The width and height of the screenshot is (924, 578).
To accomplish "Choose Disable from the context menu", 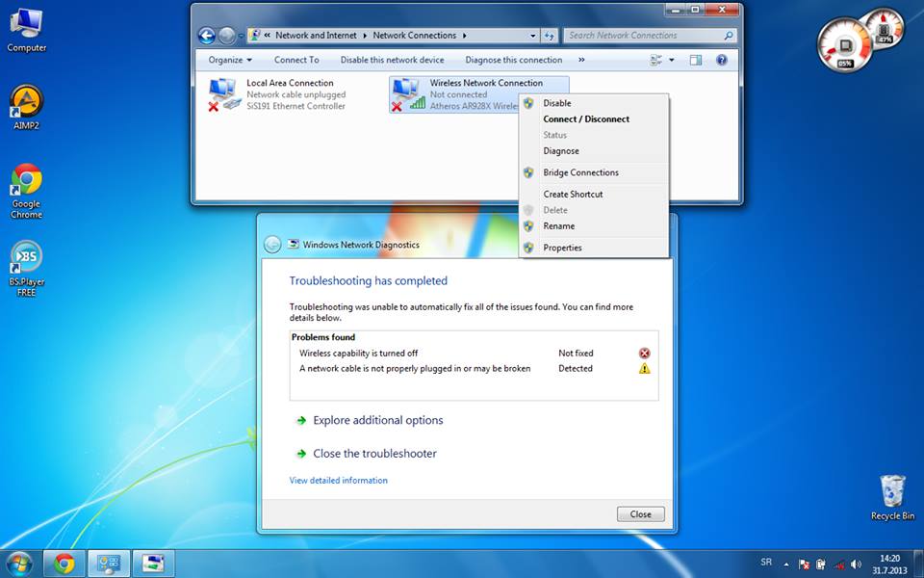I will point(594,103).
